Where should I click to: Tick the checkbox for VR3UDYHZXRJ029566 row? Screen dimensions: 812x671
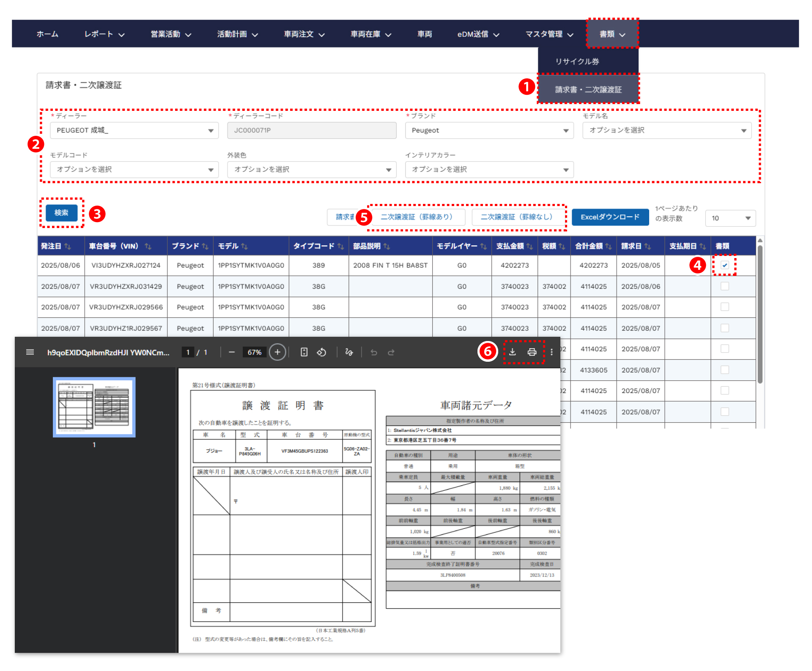coord(724,307)
